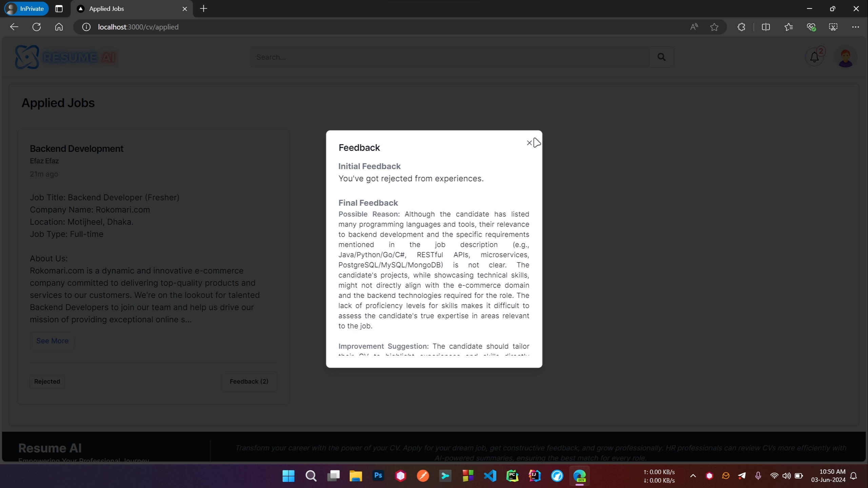Open browser extensions puzzle icon
This screenshot has width=868, height=488.
pos(741,27)
